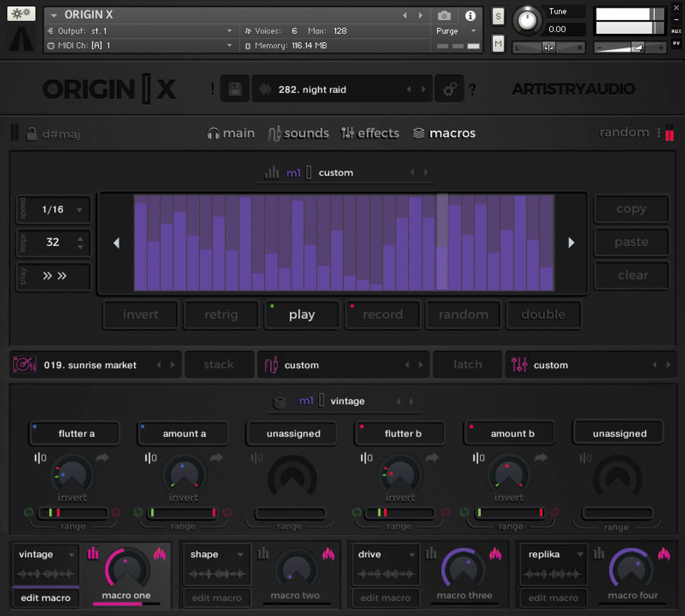This screenshot has height=616, width=685.
Task: Click the exclamation mark icon
Action: 213,88
